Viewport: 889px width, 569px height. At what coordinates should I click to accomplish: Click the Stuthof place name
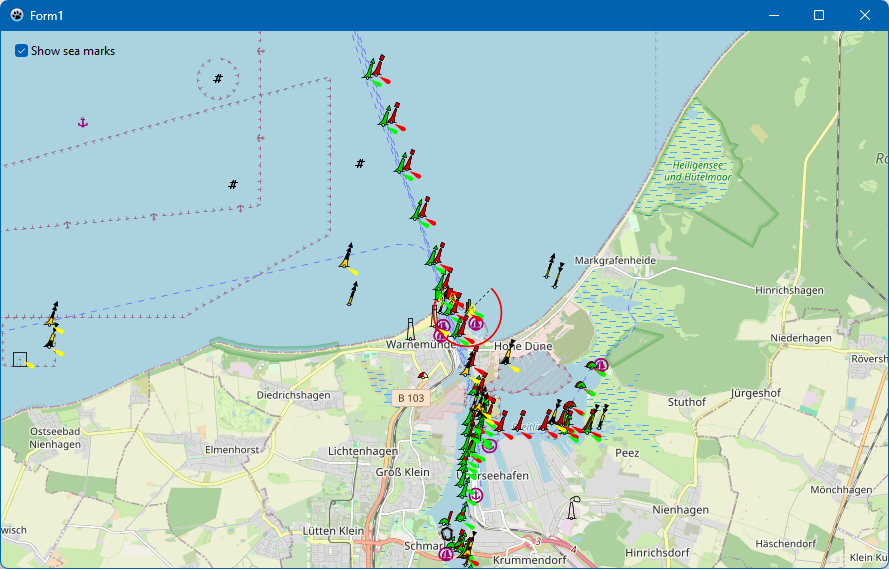pos(687,402)
